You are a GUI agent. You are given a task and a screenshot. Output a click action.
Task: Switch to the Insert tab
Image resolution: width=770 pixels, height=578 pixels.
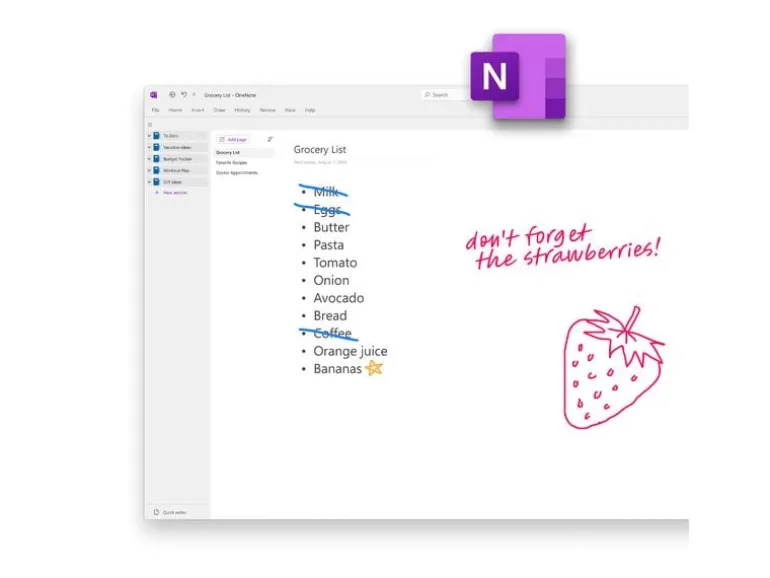tap(198, 110)
